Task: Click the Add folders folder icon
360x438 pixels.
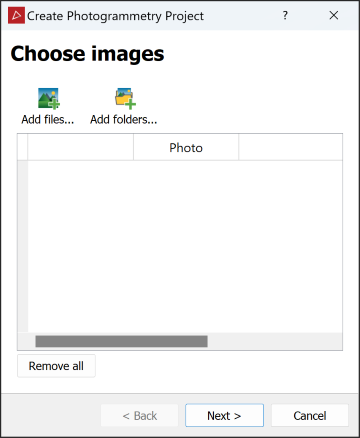Action: [125, 98]
